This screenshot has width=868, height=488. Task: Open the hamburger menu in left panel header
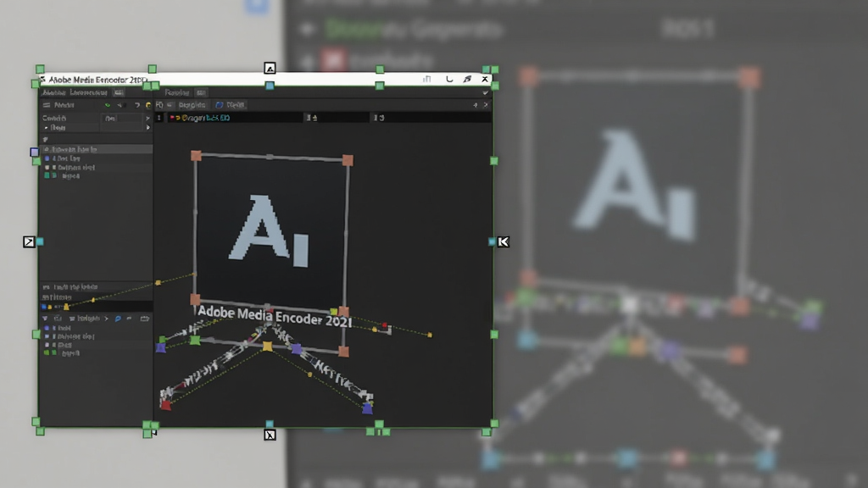tap(47, 105)
